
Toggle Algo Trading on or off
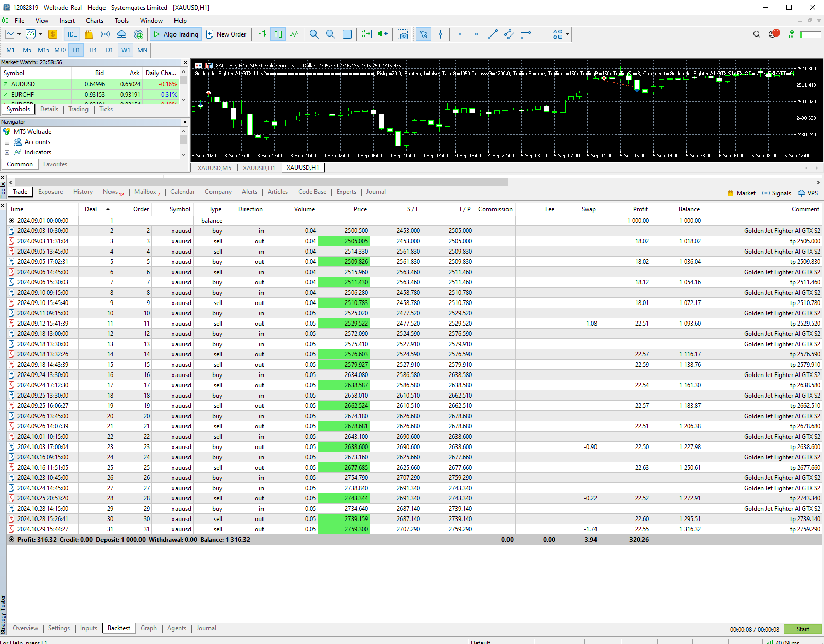click(x=176, y=34)
